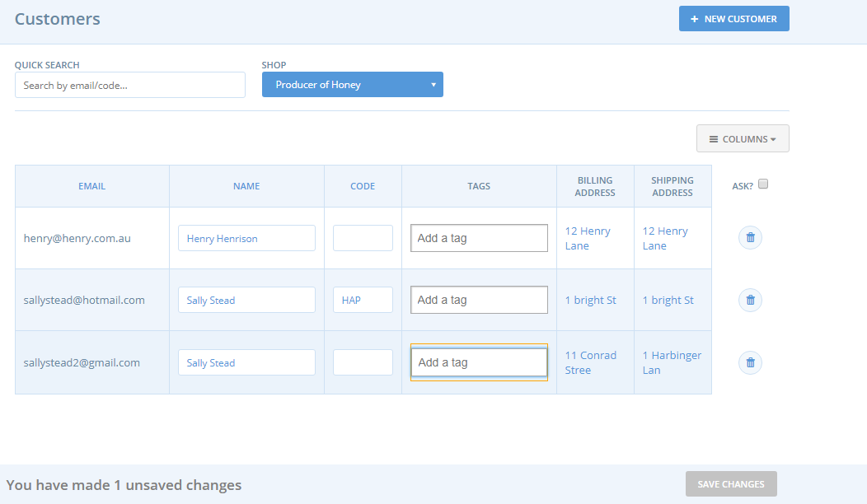The height and width of the screenshot is (504, 867).
Task: Open the Producer of Honey shop dropdown
Action: coord(352,85)
